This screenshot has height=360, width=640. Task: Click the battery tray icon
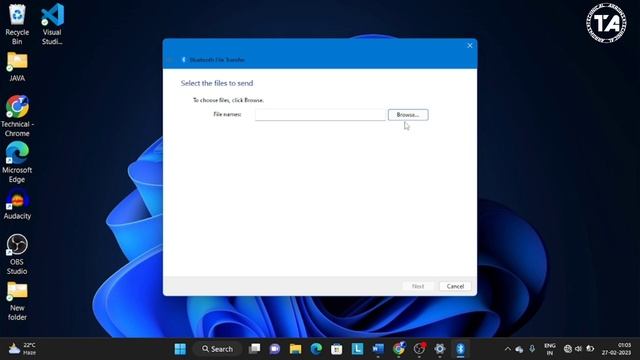[x=590, y=349]
